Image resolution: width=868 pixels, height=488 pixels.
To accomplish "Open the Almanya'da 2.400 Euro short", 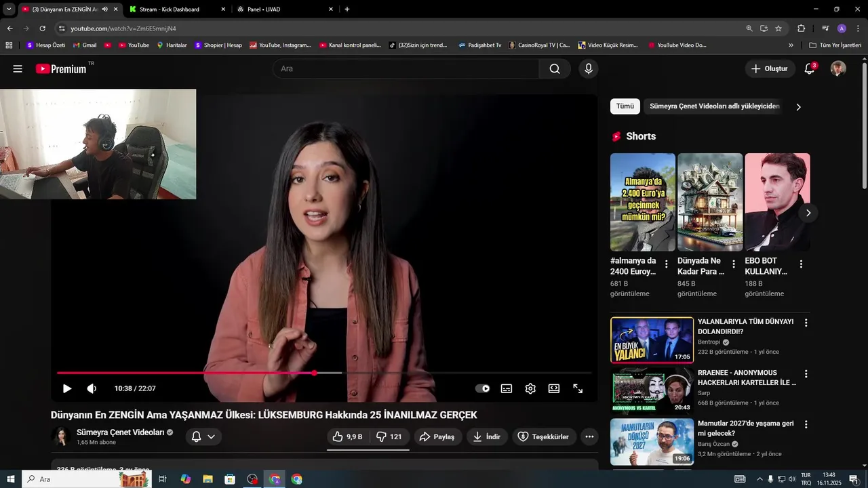I will (x=642, y=202).
